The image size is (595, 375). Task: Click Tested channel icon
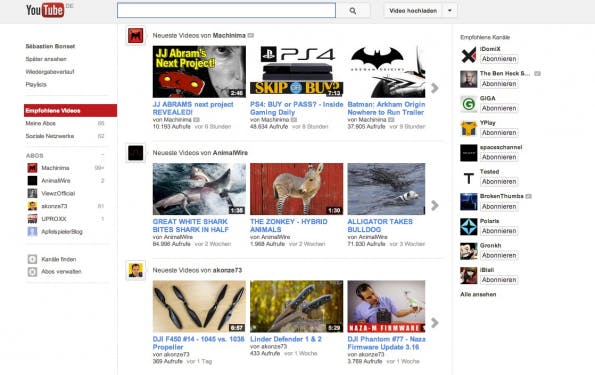point(469,178)
